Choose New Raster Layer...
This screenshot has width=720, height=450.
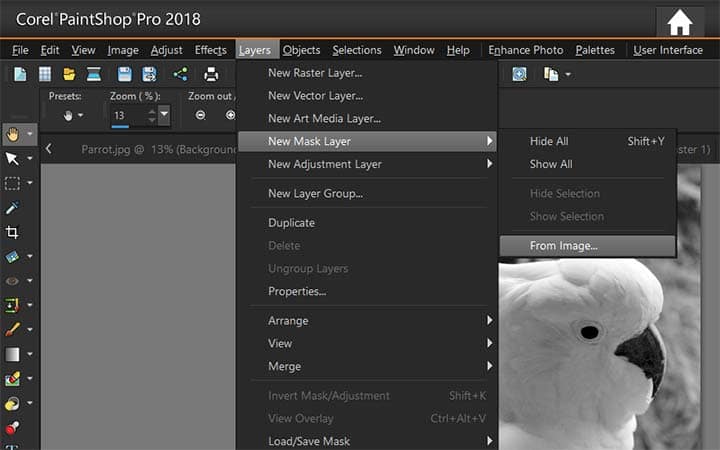[367, 73]
